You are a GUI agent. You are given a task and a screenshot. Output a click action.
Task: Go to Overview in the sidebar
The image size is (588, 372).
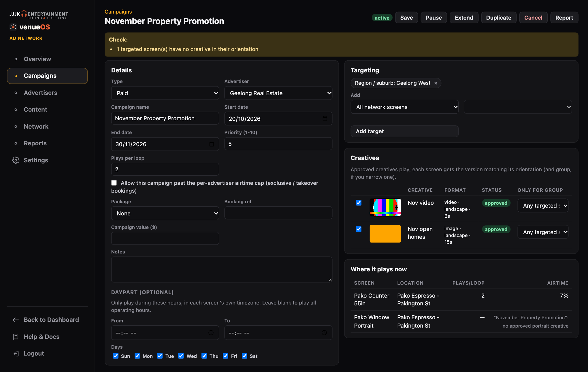coord(47,59)
